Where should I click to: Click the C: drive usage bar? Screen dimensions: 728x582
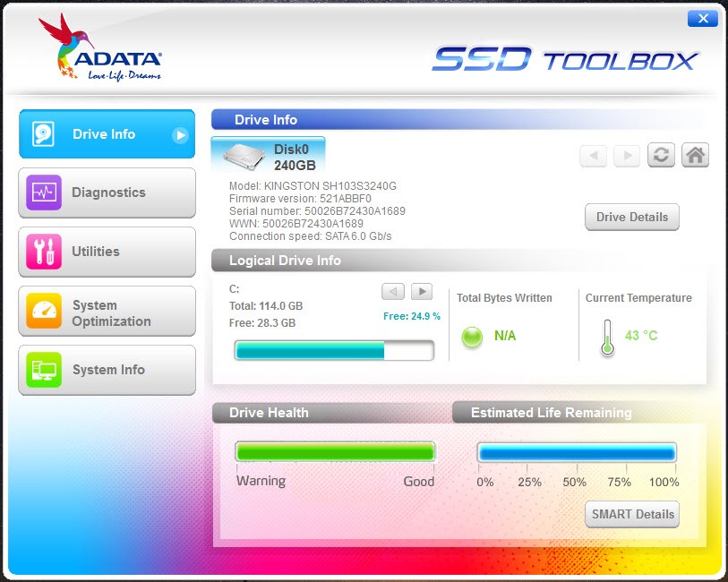click(334, 350)
